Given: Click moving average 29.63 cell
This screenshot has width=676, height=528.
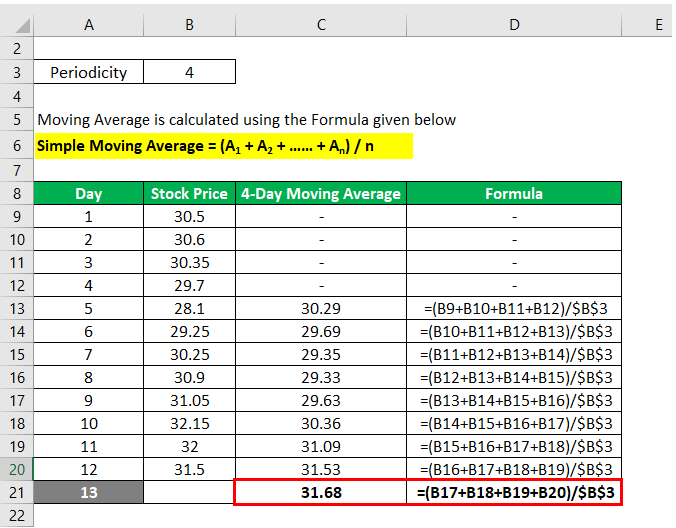Looking at the screenshot, I should click(x=321, y=400).
